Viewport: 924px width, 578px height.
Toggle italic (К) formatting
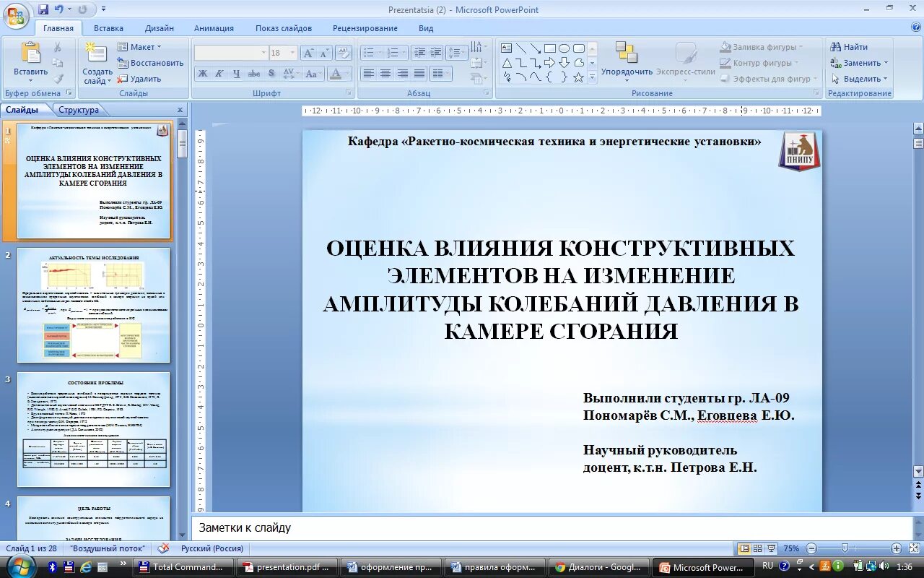[x=219, y=74]
